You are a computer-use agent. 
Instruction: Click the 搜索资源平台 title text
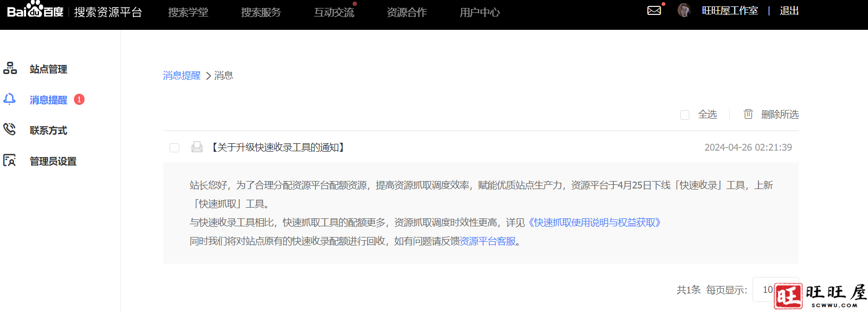108,12
